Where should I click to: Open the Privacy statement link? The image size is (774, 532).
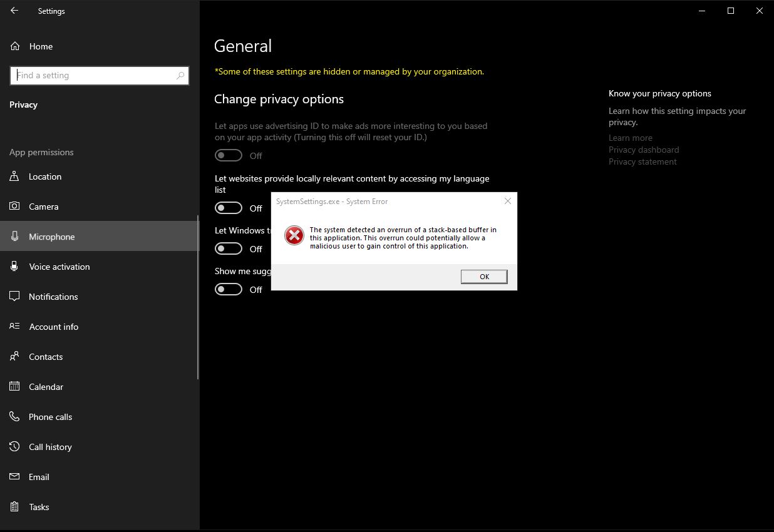(x=642, y=161)
